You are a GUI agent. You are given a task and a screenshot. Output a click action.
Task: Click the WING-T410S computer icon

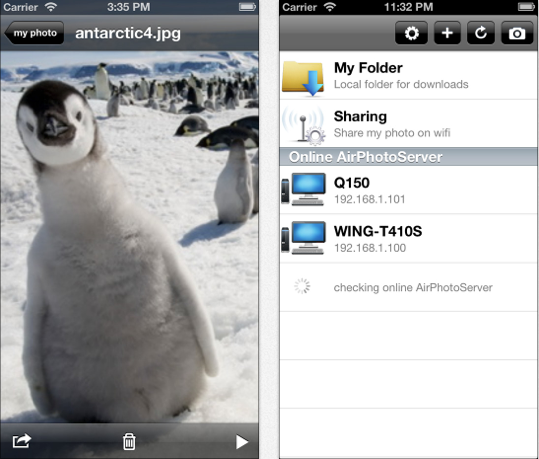click(303, 238)
